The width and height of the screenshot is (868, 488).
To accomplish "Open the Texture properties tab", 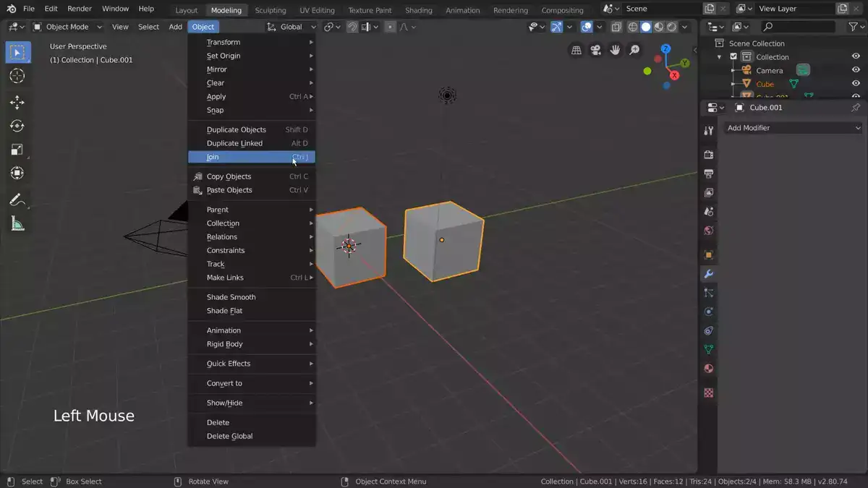I will tap(709, 393).
